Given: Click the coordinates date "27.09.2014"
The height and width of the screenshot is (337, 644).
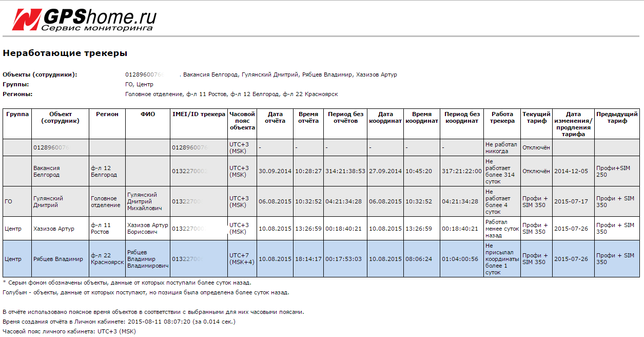Looking at the screenshot, I should tap(386, 171).
